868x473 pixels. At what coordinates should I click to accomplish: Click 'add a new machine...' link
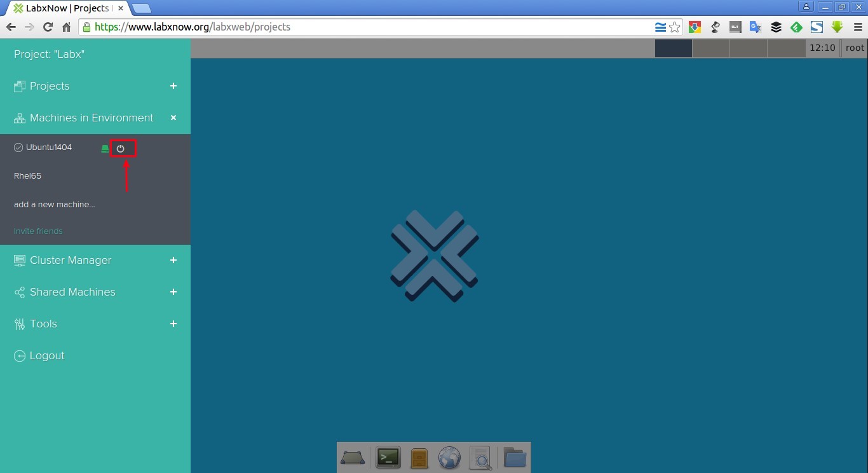(x=55, y=205)
